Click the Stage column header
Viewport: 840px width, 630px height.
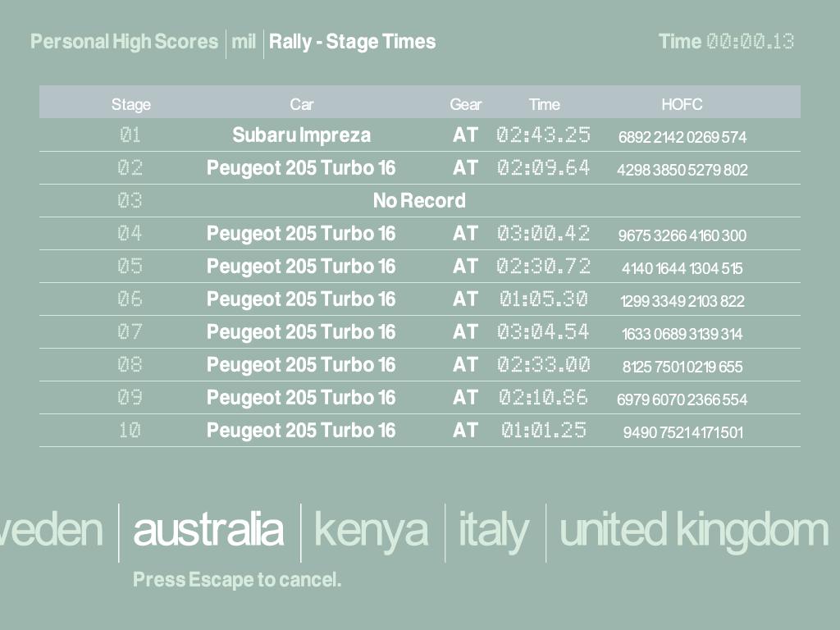tap(131, 104)
